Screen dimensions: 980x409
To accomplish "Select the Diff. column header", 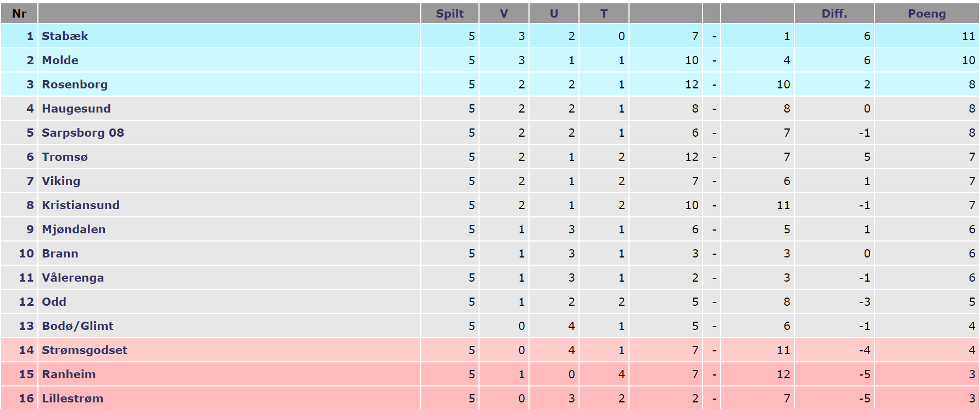I will 834,14.
